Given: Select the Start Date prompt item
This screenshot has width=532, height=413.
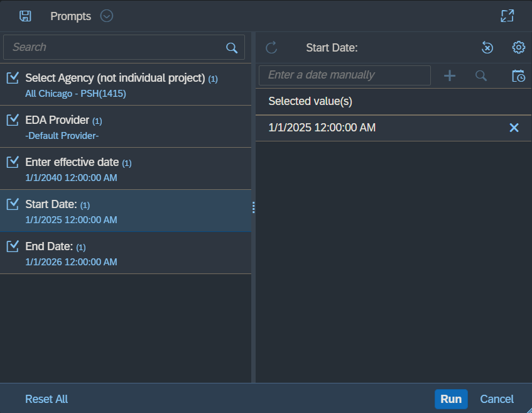Looking at the screenshot, I should pos(126,211).
